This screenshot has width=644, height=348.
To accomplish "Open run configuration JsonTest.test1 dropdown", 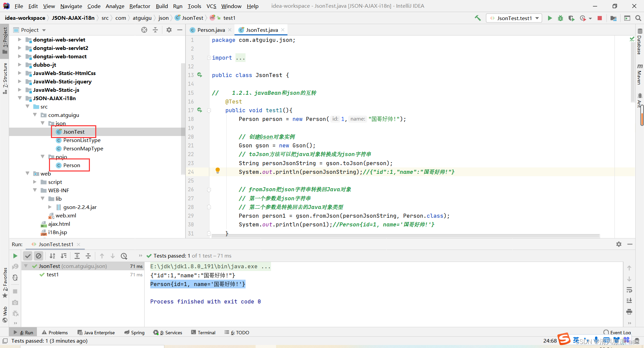I will 514,18.
